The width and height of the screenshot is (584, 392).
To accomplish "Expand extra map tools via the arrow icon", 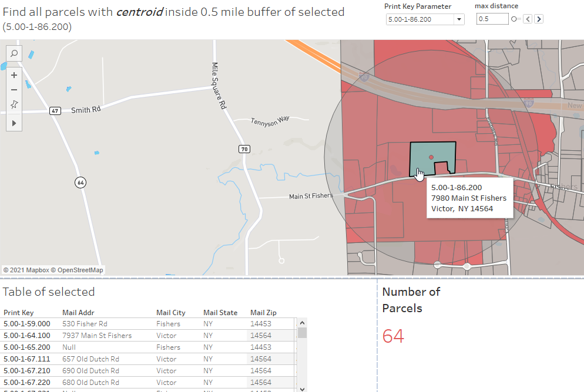I will [14, 123].
